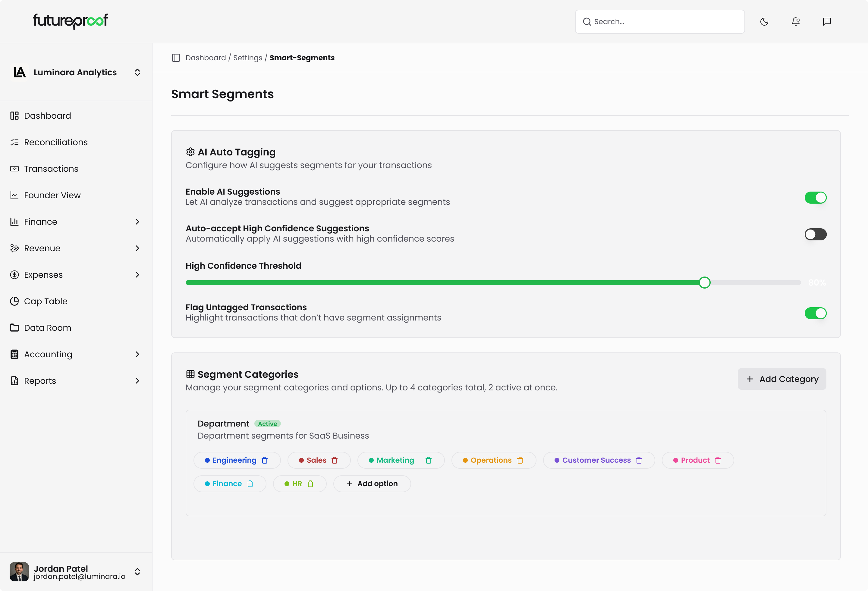
Task: Open the feedback message icon
Action: point(826,22)
